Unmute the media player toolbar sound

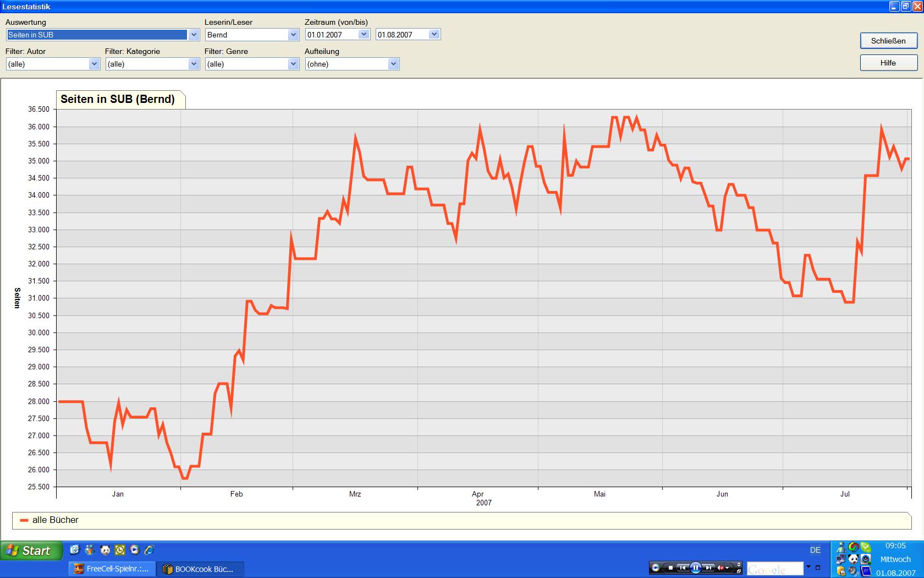[721, 568]
